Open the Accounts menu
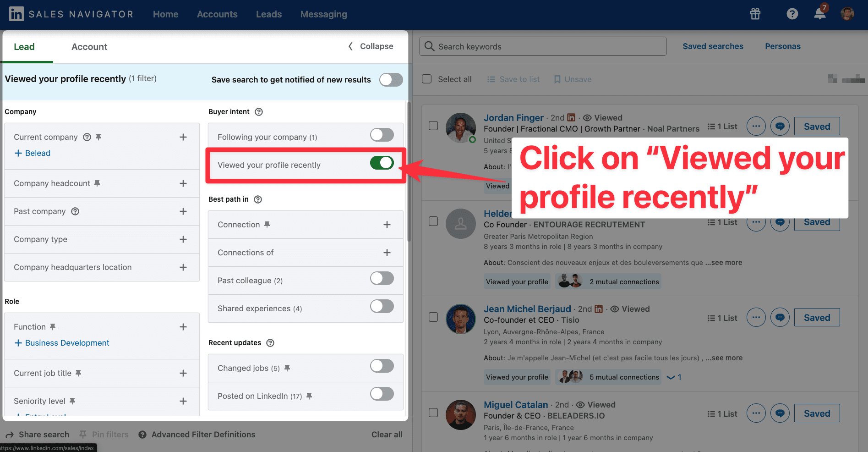This screenshot has height=452, width=868. coord(217,14)
